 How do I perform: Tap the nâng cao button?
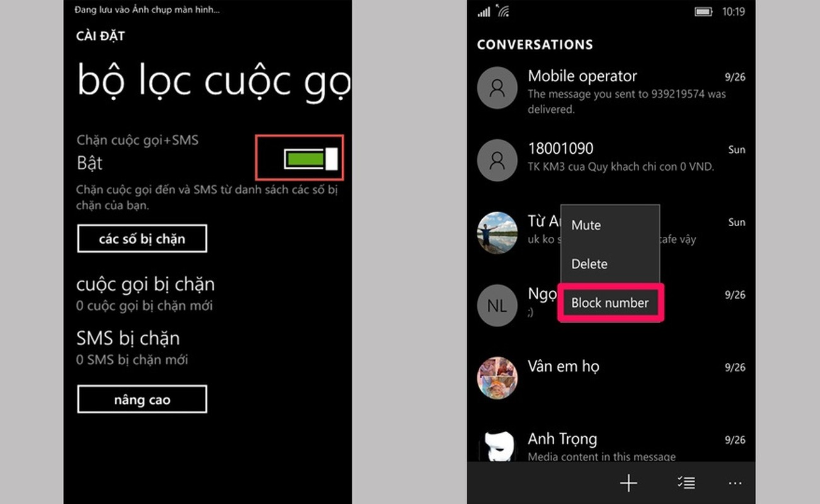(142, 399)
